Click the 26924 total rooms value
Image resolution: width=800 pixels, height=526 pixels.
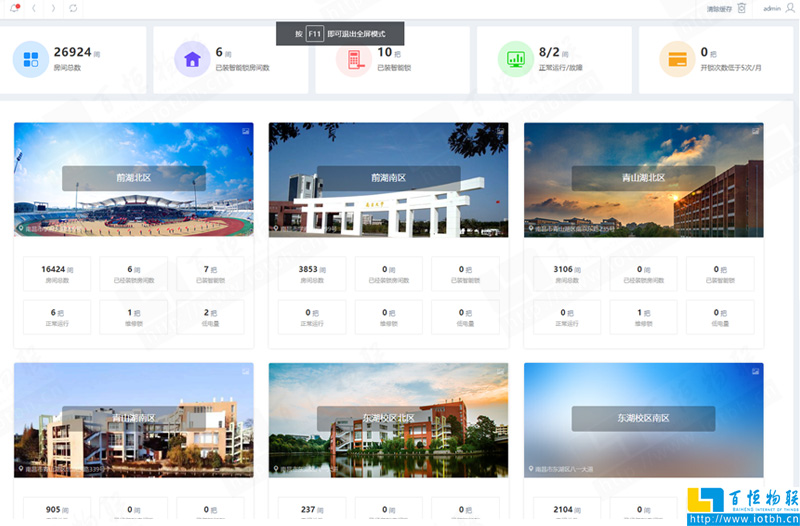(x=72, y=52)
